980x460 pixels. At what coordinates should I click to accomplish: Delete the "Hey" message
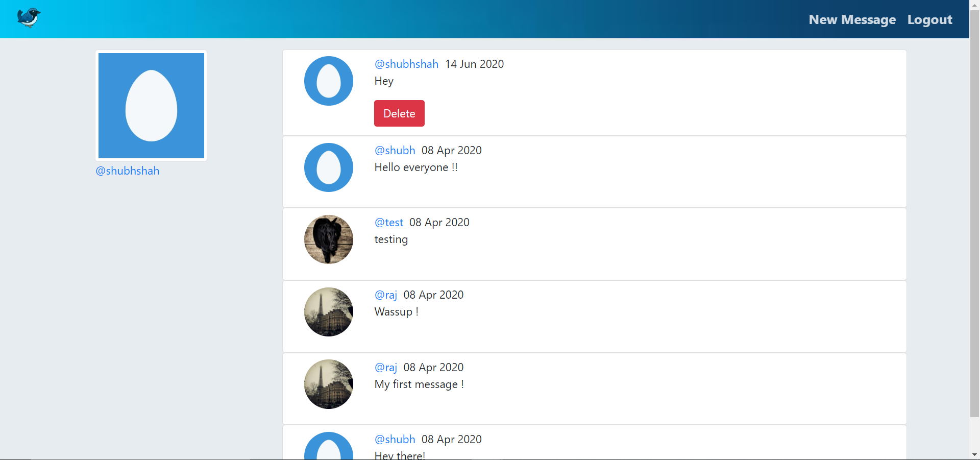pyautogui.click(x=399, y=113)
